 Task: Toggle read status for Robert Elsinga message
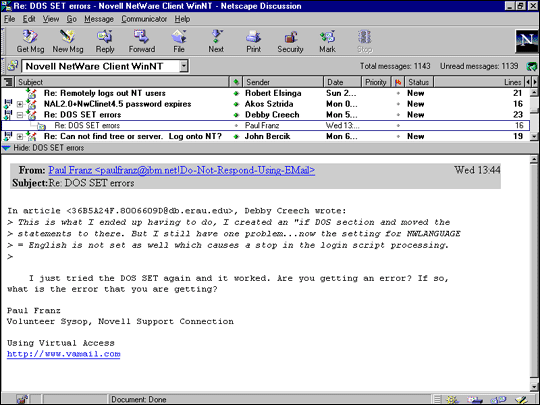pyautogui.click(x=236, y=93)
